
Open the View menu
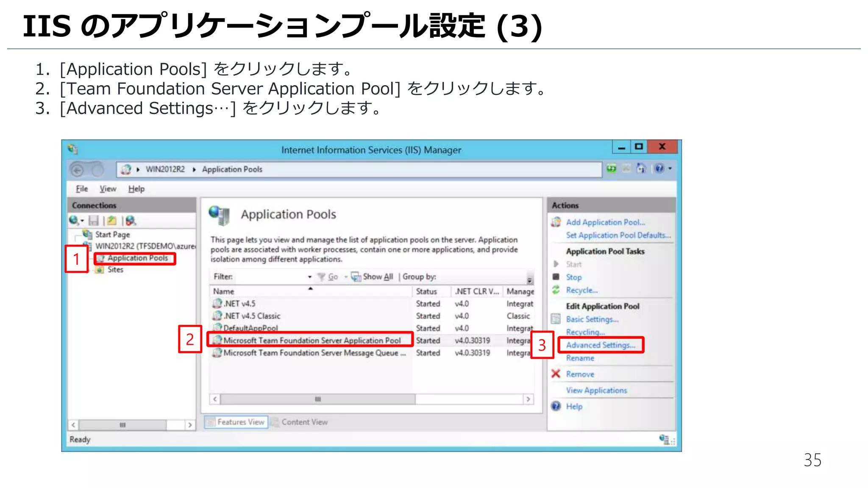coord(108,189)
